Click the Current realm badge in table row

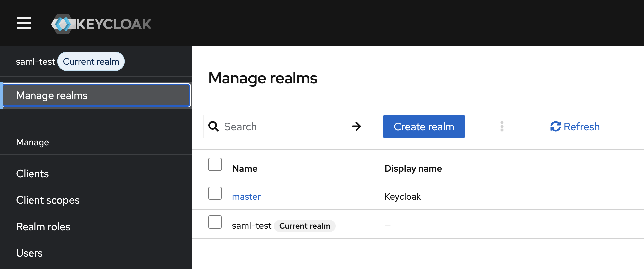(305, 226)
